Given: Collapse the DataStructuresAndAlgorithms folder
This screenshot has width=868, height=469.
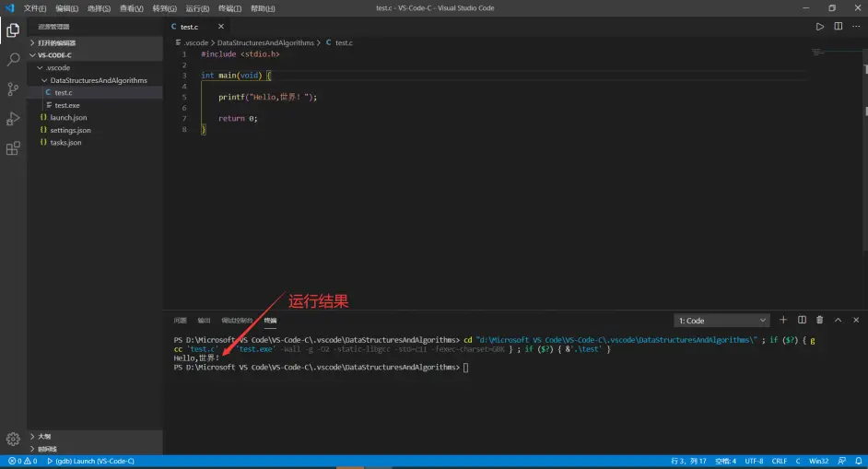Looking at the screenshot, I should click(98, 80).
